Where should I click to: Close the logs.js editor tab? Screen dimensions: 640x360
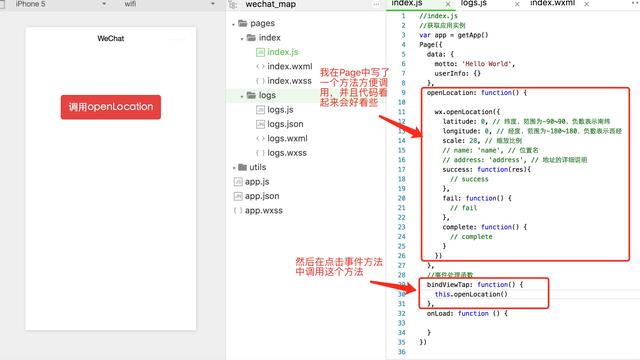(x=517, y=4)
